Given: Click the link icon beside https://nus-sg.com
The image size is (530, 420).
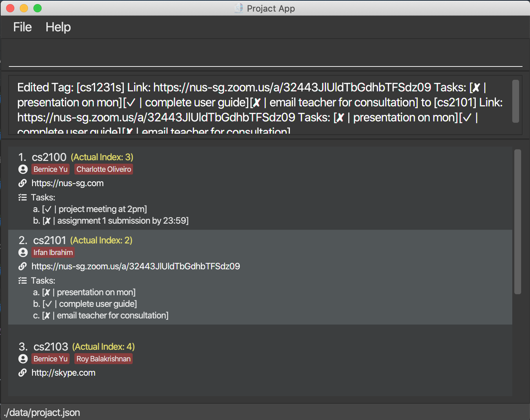Looking at the screenshot, I should [23, 183].
